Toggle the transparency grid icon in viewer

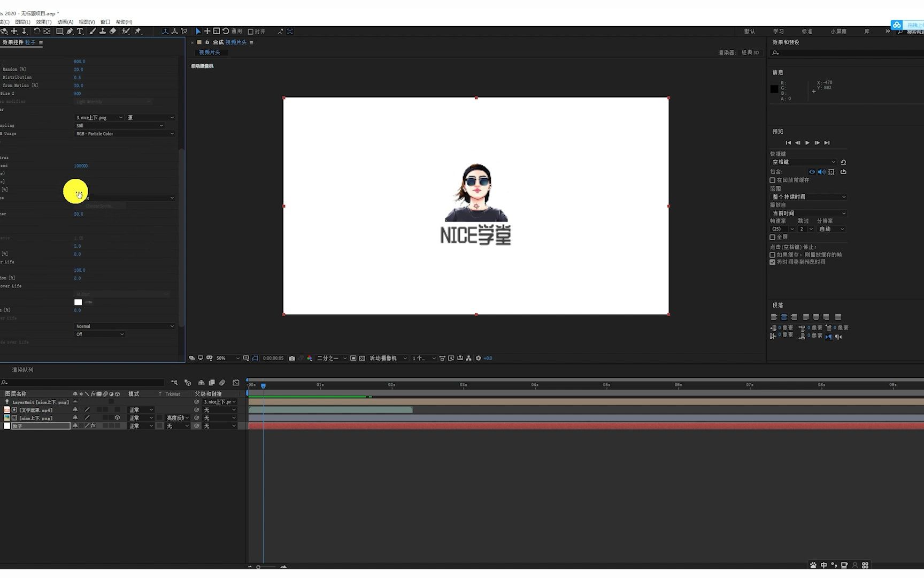tap(362, 359)
